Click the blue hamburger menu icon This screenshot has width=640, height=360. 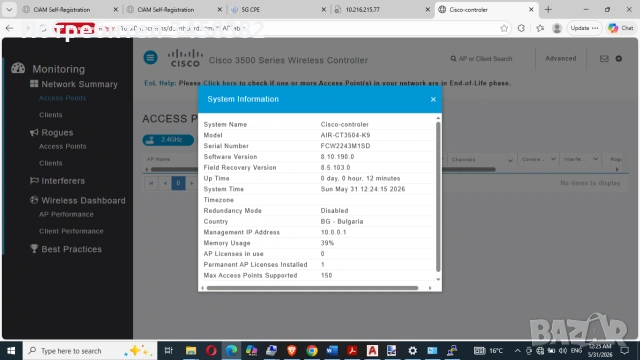coord(150,58)
